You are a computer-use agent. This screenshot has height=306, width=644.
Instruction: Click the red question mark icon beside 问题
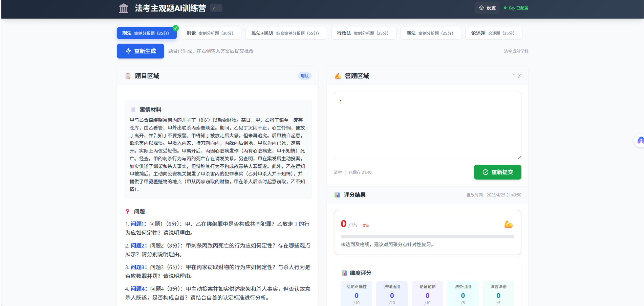[x=127, y=211]
